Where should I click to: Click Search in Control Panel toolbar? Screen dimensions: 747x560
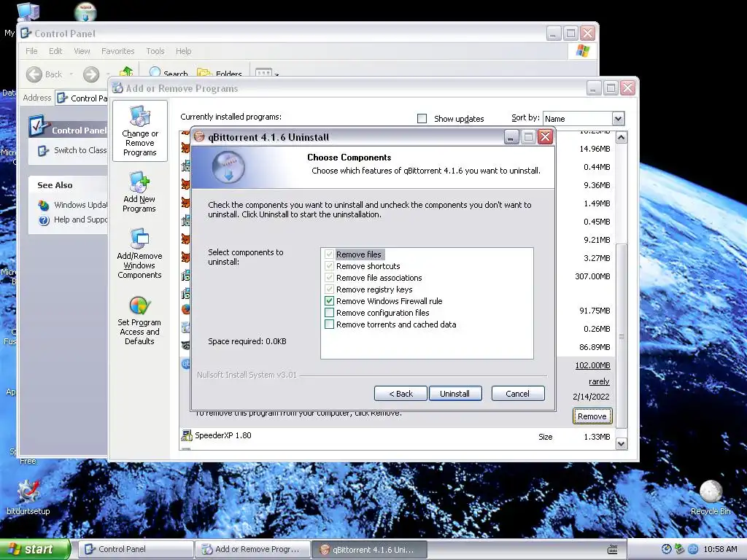point(169,74)
